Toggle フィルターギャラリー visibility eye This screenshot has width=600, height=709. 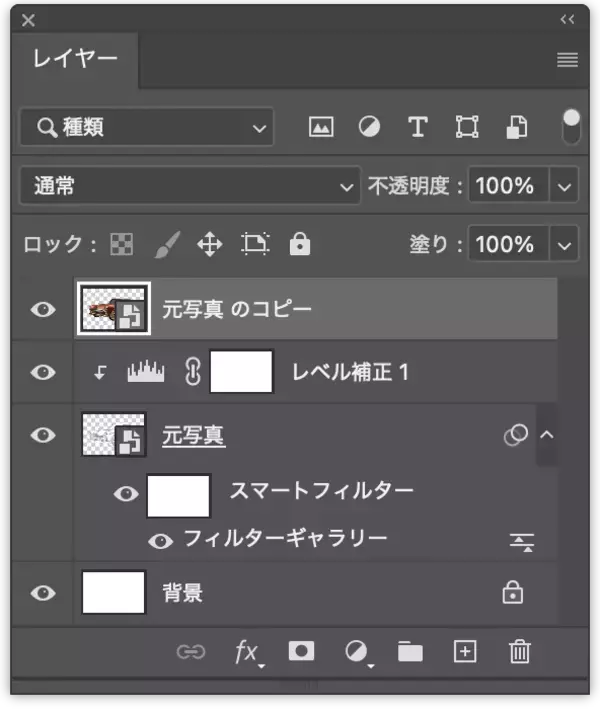(x=161, y=541)
